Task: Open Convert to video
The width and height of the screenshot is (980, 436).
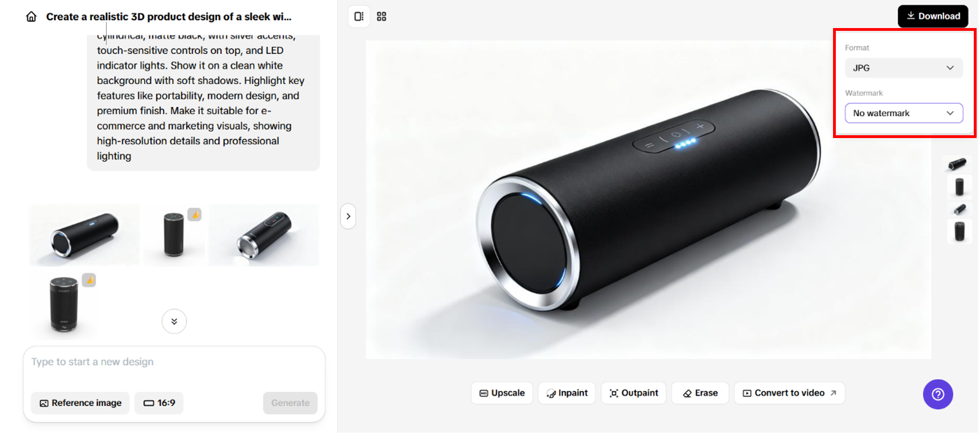Action: tap(789, 393)
